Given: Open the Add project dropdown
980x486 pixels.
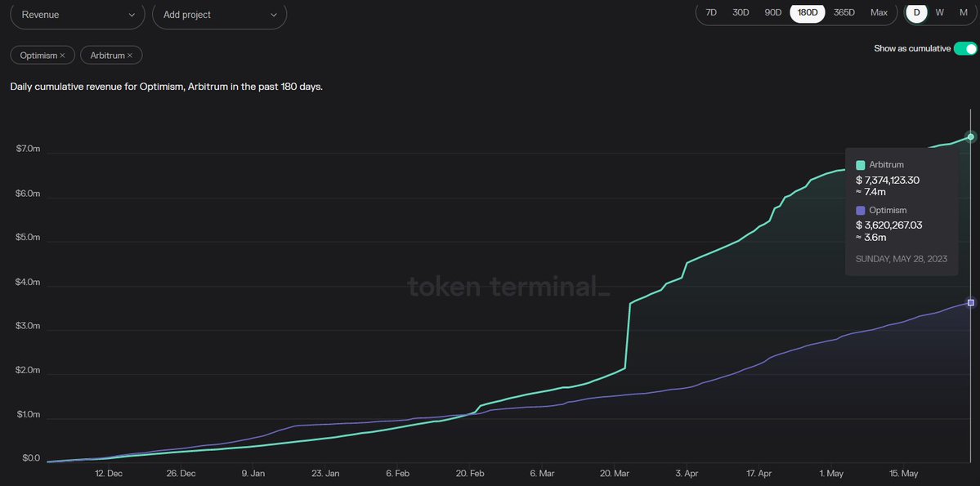Looking at the screenshot, I should pos(219,15).
